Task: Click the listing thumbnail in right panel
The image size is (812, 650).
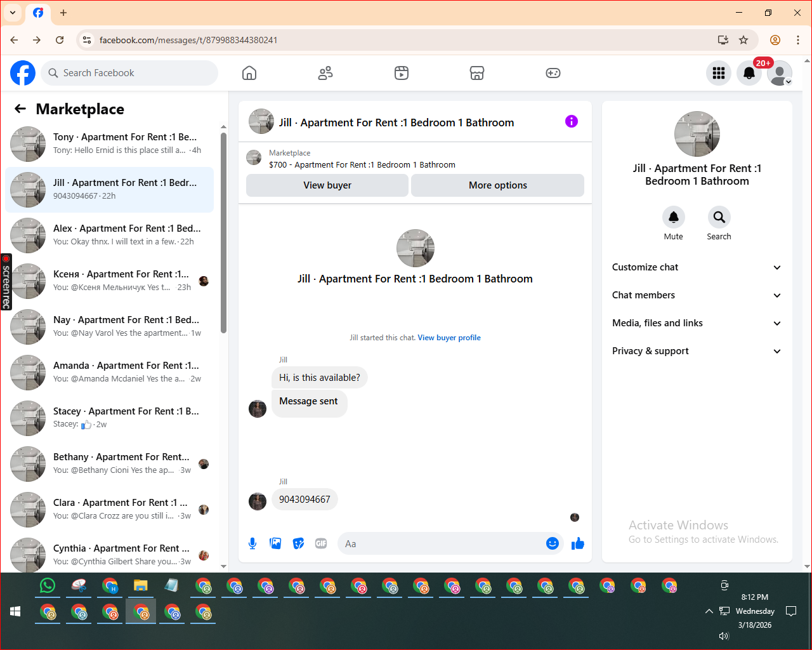Action: [697, 134]
